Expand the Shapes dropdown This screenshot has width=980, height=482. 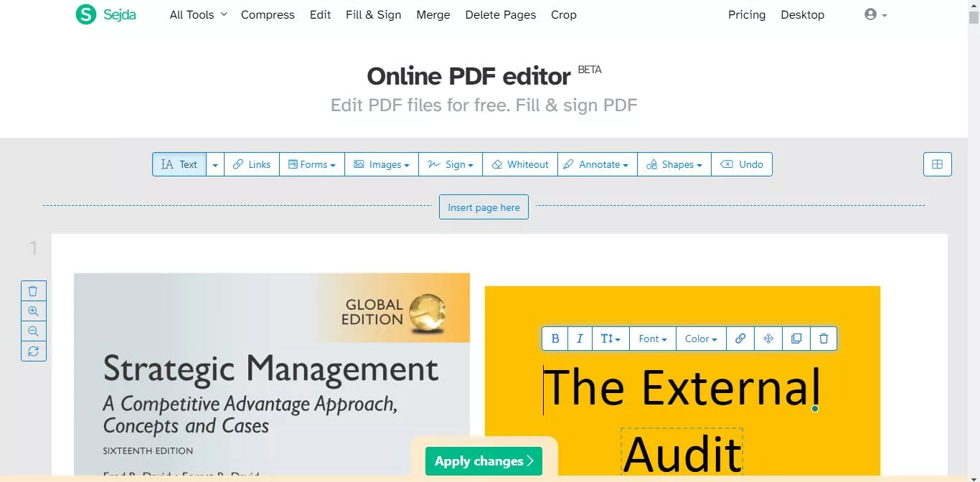pos(673,164)
